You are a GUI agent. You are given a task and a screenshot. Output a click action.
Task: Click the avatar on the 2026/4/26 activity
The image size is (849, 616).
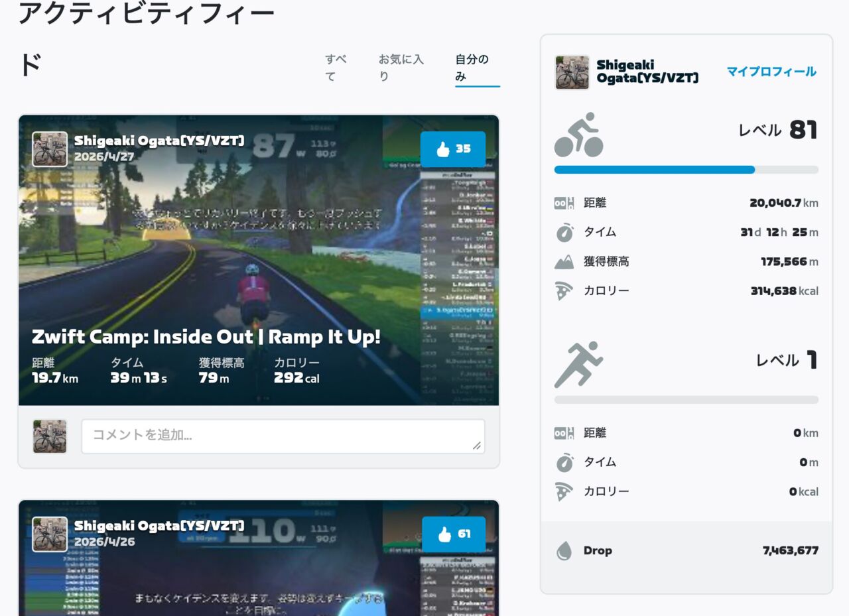pyautogui.click(x=50, y=534)
